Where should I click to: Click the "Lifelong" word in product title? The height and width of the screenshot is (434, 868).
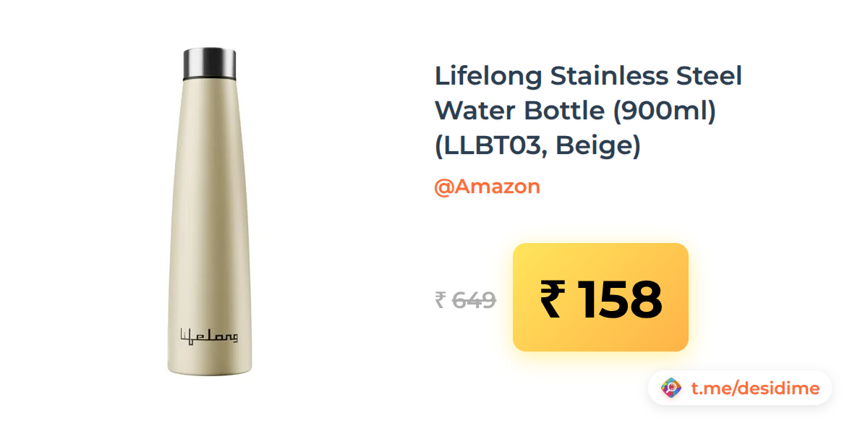coord(488,77)
